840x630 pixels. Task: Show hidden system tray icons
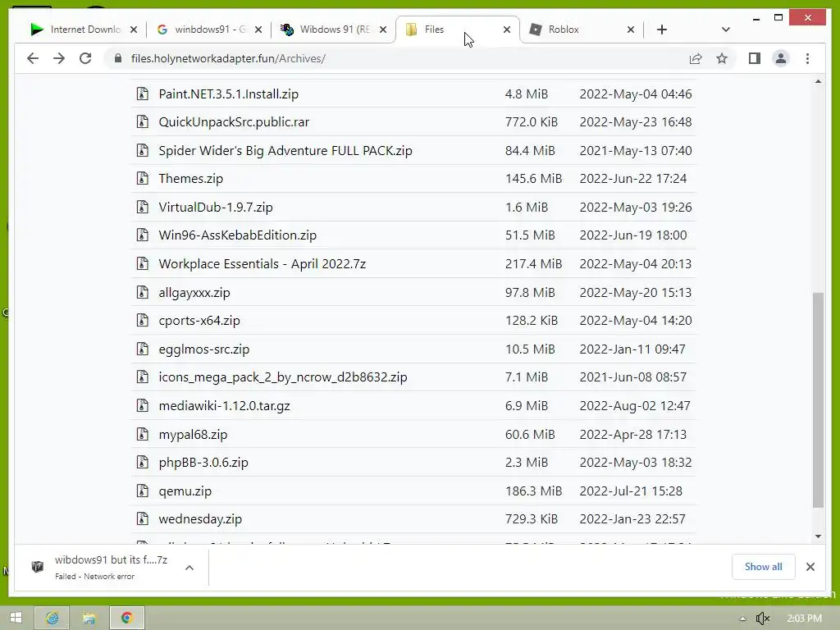742,619
